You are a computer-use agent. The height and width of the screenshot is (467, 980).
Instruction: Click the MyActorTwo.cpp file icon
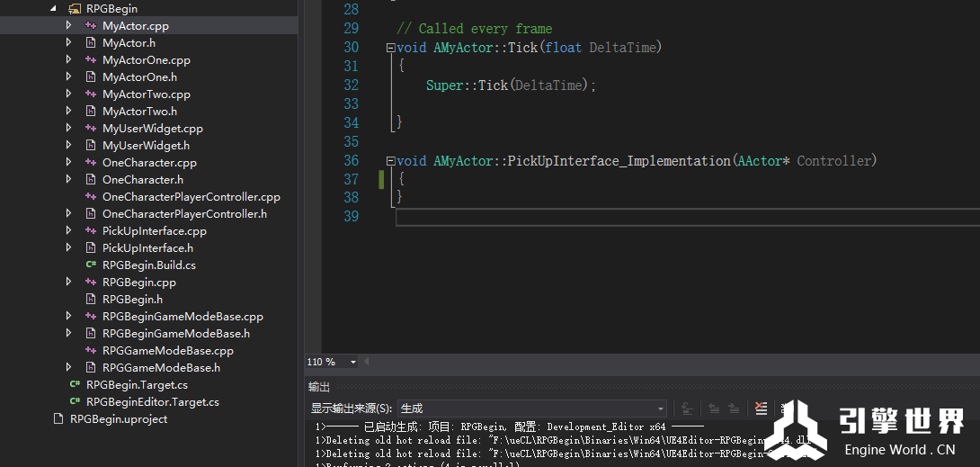[x=91, y=94]
